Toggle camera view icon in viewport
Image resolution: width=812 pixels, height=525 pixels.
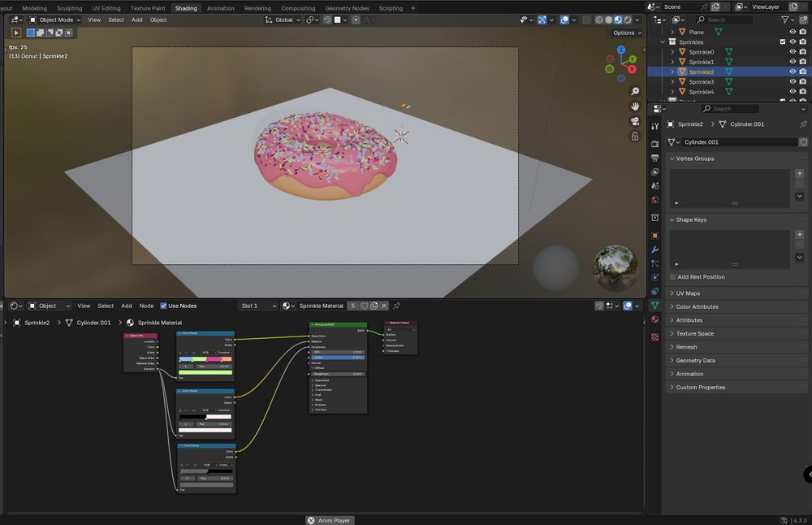tap(635, 121)
